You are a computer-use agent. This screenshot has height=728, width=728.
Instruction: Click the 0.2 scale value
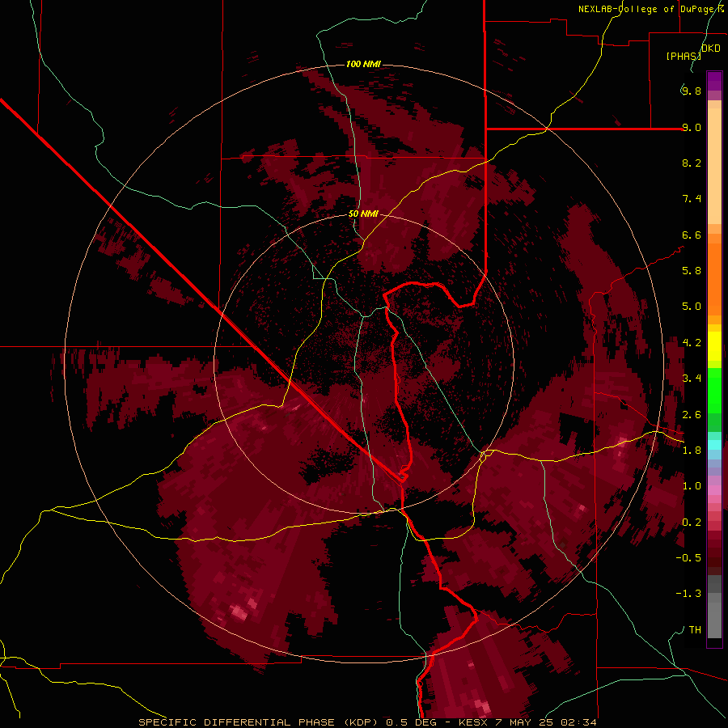tap(692, 523)
